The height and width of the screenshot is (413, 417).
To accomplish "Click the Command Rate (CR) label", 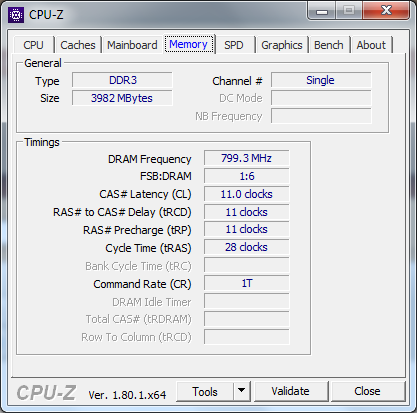I will coord(142,284).
